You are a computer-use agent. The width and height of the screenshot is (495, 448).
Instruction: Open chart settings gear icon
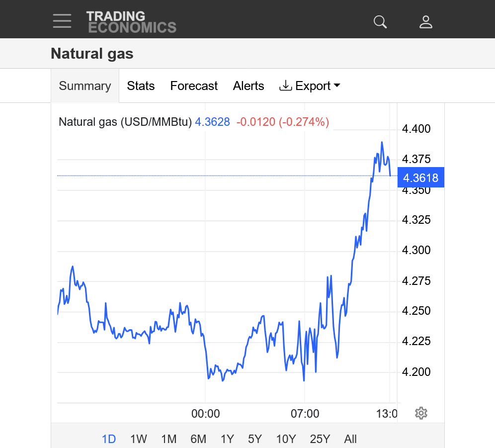point(421,413)
